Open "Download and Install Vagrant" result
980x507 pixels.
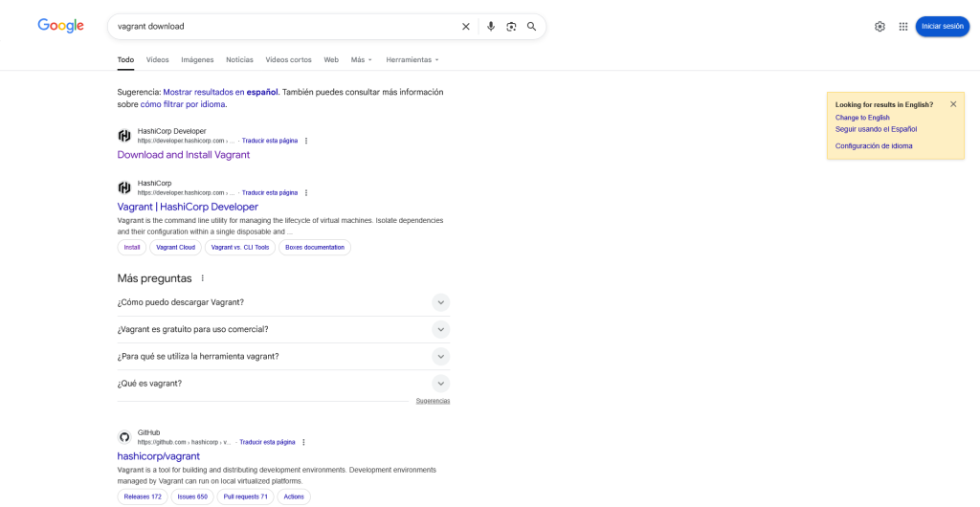pos(184,155)
